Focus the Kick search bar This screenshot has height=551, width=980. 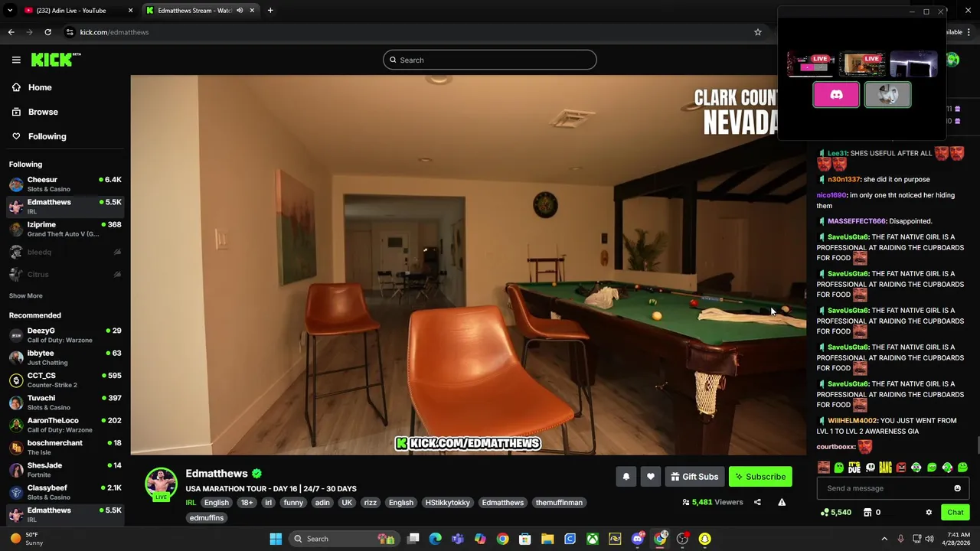[490, 60]
